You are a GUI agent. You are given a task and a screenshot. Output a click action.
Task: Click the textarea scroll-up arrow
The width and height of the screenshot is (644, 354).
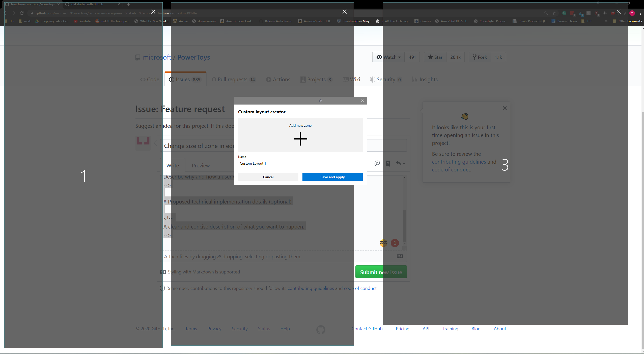click(x=405, y=178)
